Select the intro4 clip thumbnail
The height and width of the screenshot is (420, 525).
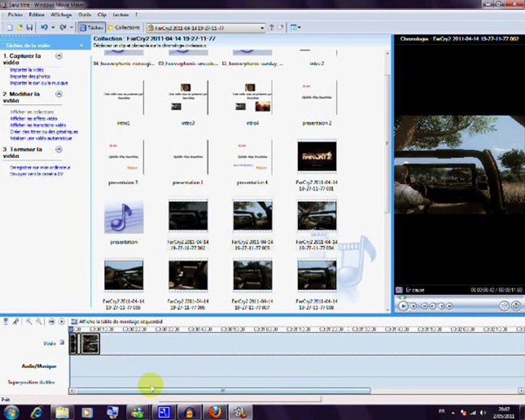[x=253, y=97]
